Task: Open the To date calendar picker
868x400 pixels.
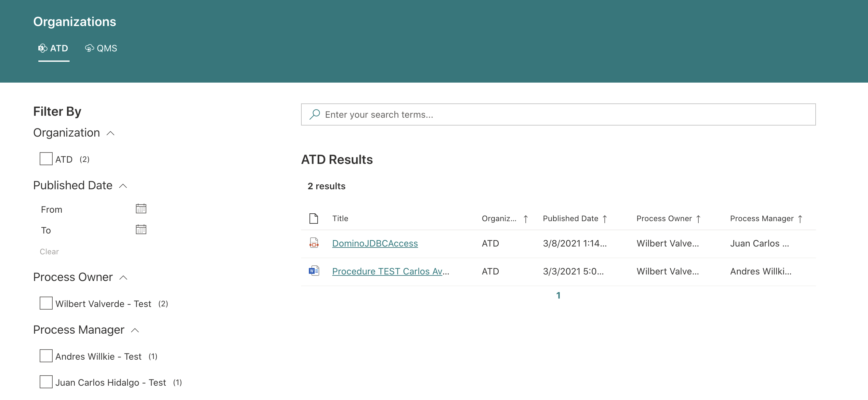Action: (x=141, y=230)
